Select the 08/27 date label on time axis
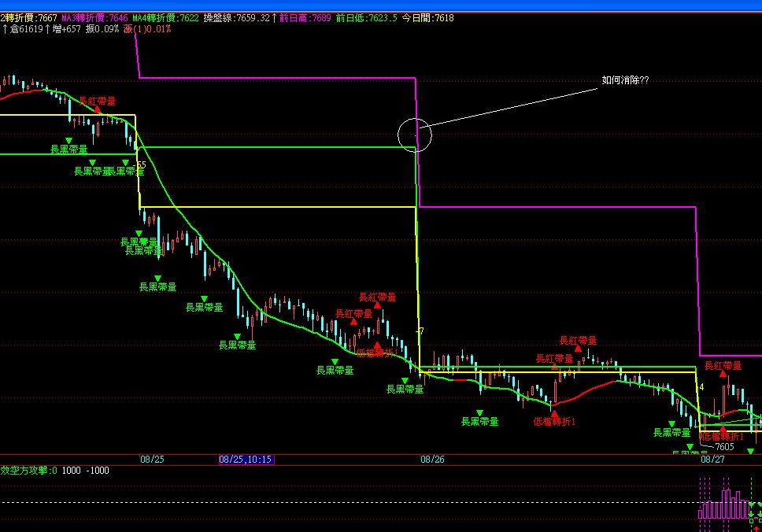The image size is (762, 532). click(712, 459)
